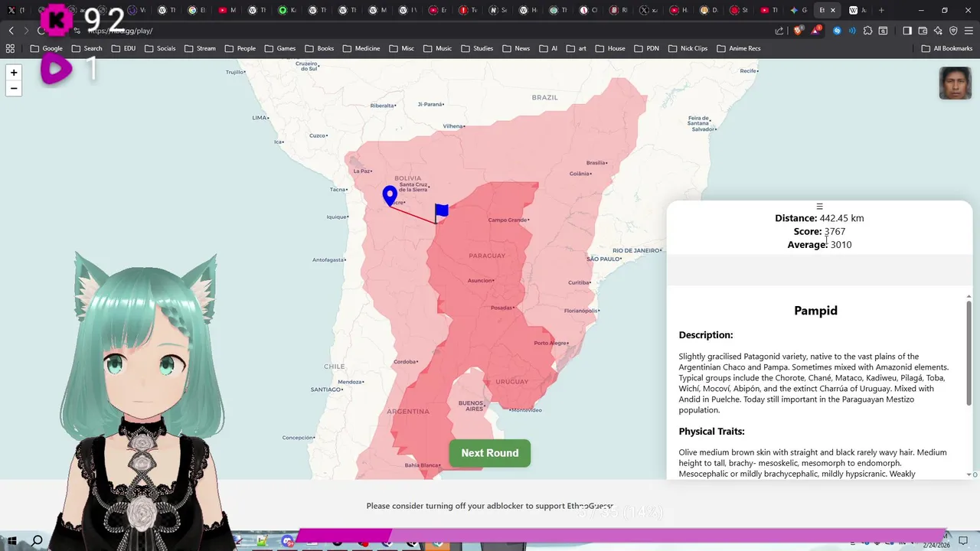Switch to the first X (Twitter) tab
The height and width of the screenshot is (551, 980).
(x=15, y=10)
